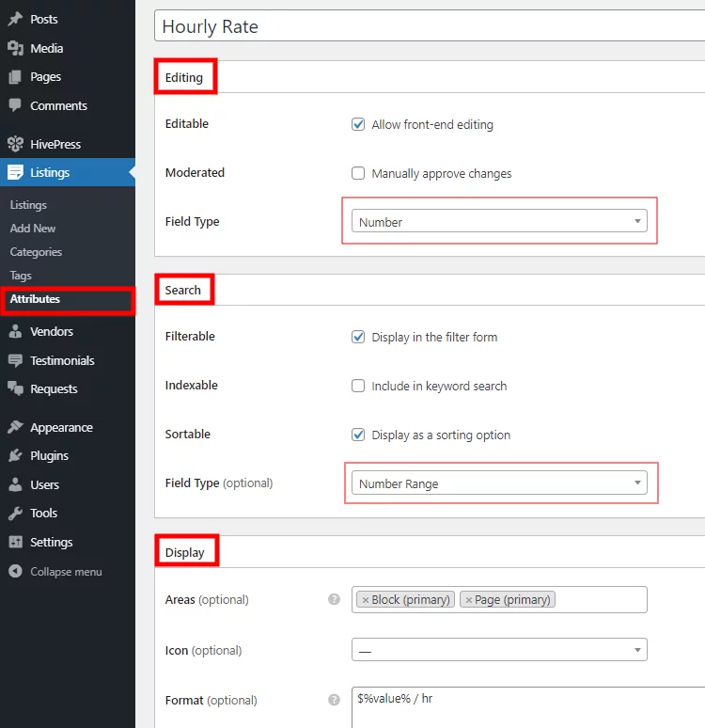Click the Listings icon in sidebar
The width and height of the screenshot is (705, 728).
click(15, 172)
